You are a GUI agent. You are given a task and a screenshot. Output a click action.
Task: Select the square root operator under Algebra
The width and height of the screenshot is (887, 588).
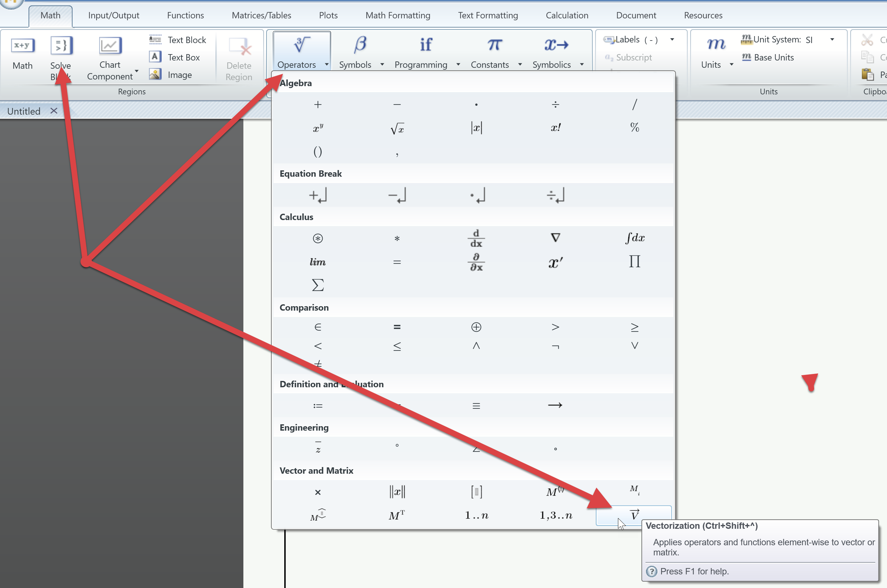pos(396,128)
